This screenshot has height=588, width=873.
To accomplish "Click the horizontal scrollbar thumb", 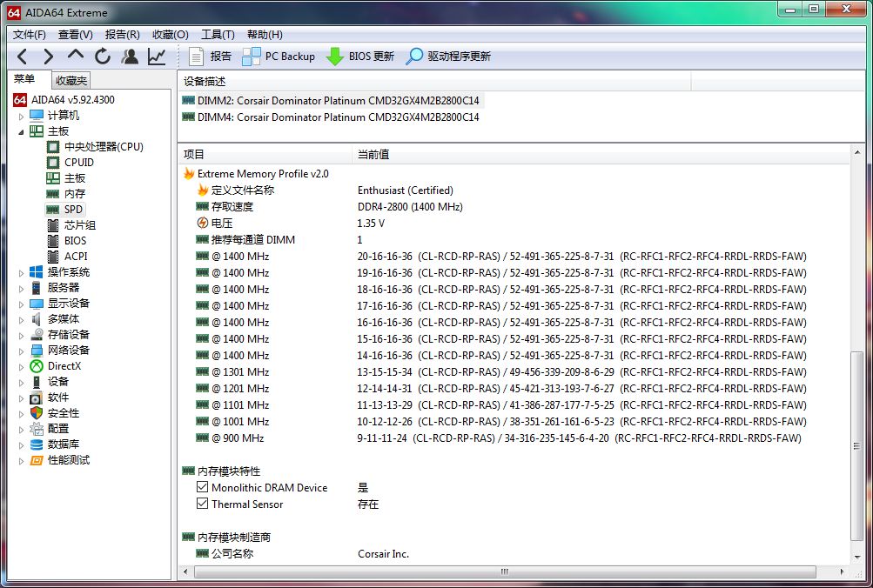I will 505,571.
